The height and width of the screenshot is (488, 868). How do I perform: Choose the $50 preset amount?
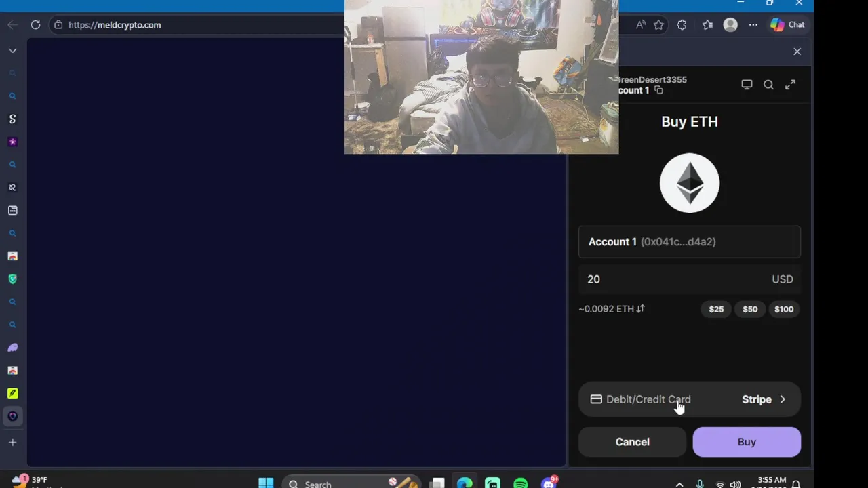point(750,309)
